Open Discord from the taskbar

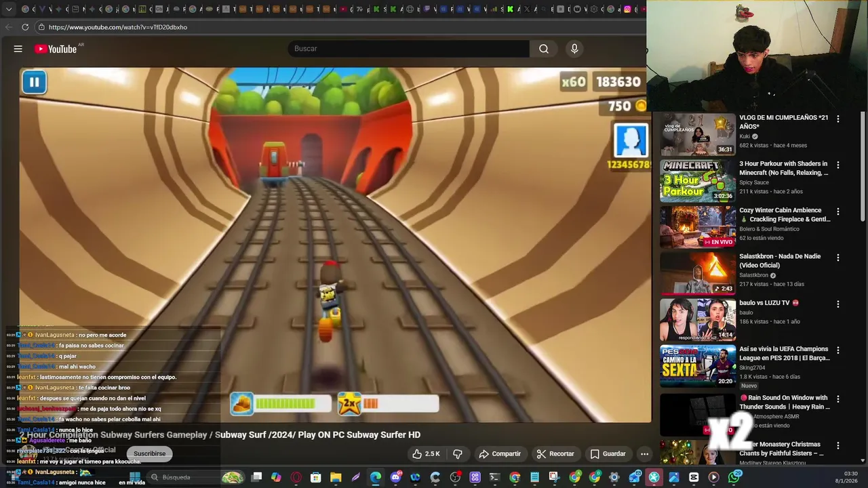[395, 477]
